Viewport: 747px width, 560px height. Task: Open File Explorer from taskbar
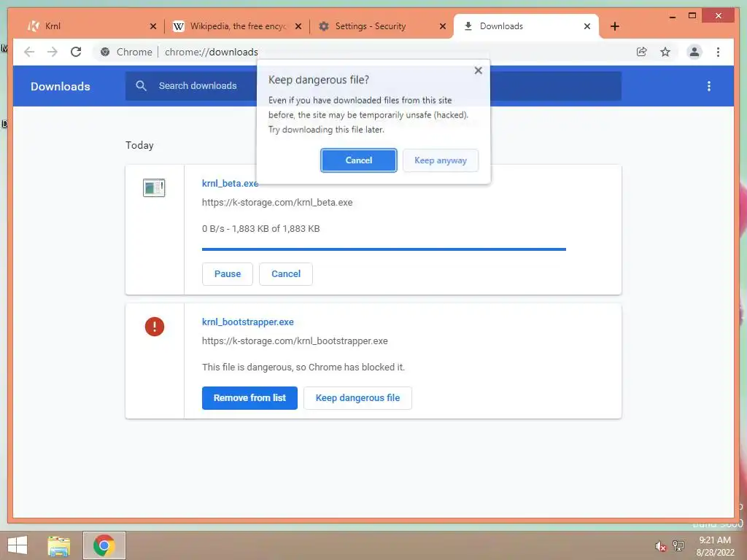click(x=58, y=545)
